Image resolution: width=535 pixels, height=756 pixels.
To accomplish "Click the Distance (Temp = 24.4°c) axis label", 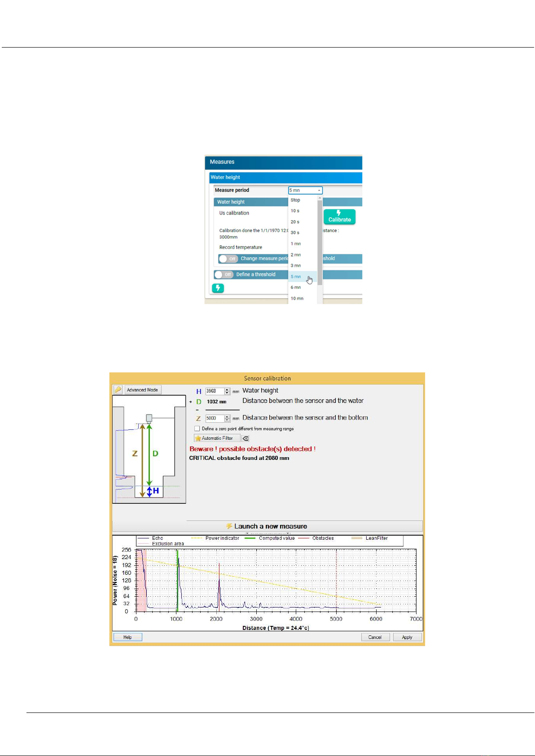I will click(276, 628).
